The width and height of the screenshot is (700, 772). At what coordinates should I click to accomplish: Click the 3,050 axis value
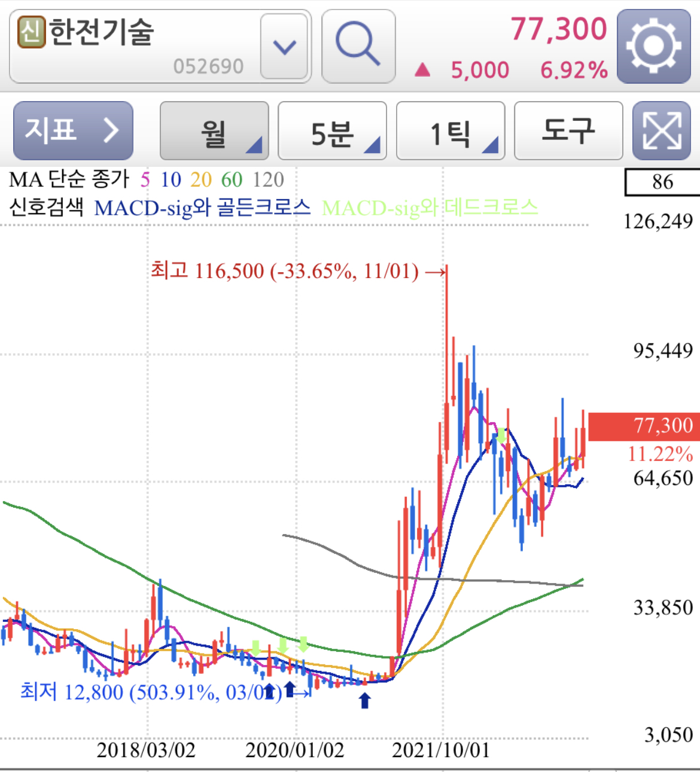(x=669, y=735)
